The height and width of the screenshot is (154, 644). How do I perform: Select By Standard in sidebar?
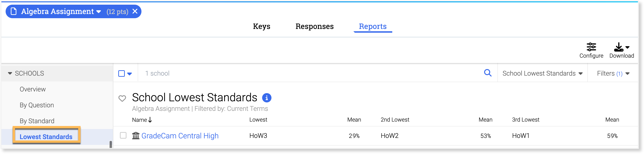(37, 121)
